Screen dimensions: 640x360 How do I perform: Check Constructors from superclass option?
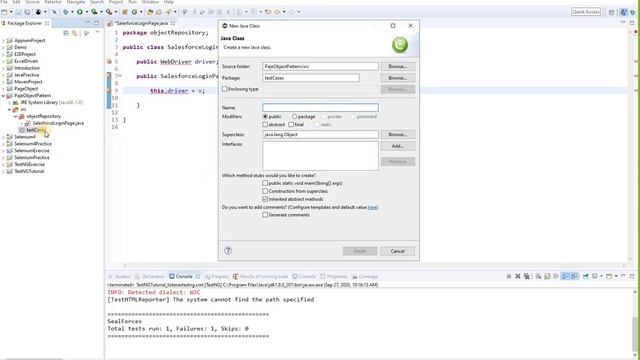pyautogui.click(x=265, y=191)
